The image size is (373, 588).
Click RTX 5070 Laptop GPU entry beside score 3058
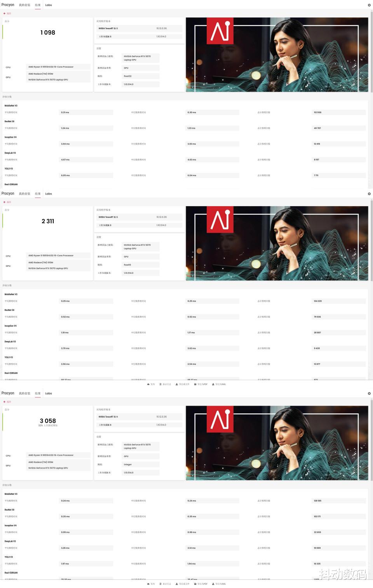point(58,468)
